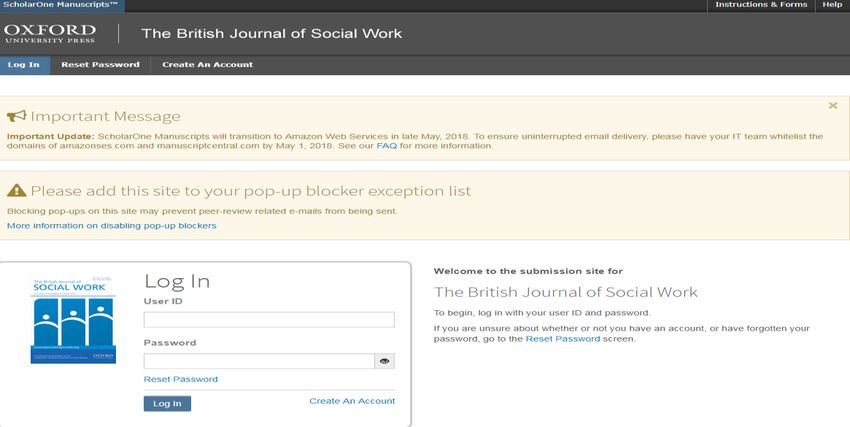The width and height of the screenshot is (850, 427).
Task: Click the Reset Password link under the password field
Action: pos(181,379)
